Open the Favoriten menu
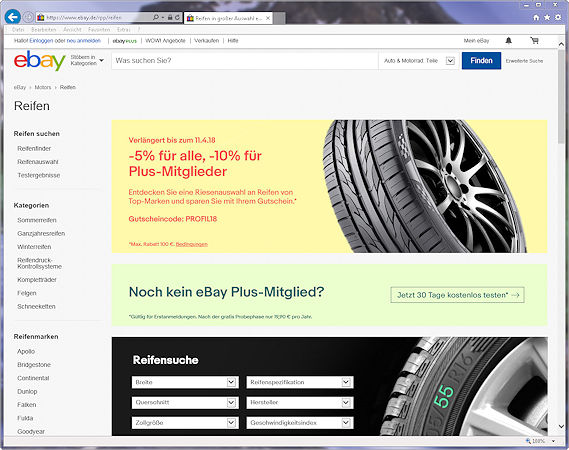Viewport: 569px width, 450px height. (x=99, y=29)
